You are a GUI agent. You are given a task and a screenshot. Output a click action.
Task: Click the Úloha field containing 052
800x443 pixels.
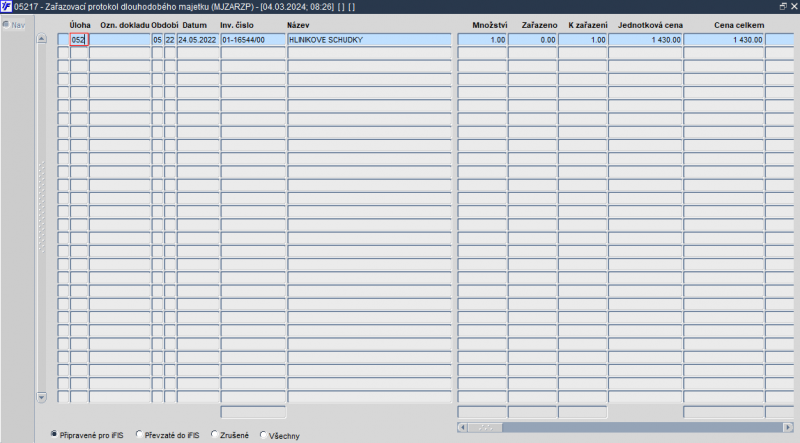point(79,40)
